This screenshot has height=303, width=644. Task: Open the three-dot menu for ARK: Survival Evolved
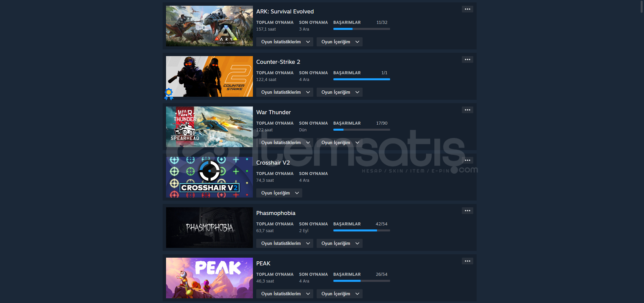pos(467,9)
